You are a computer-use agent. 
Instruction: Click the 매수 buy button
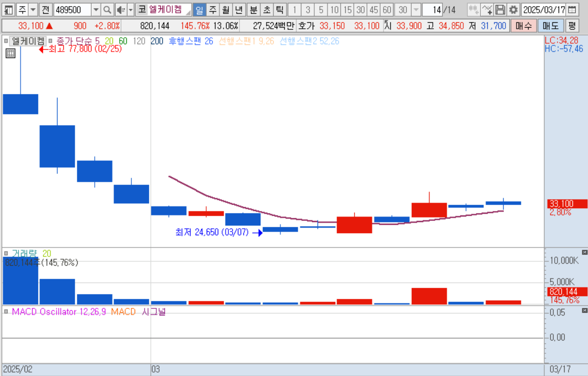pyautogui.click(x=524, y=26)
